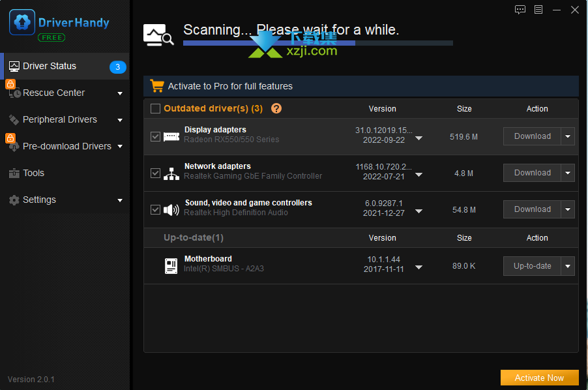
Task: Click the Activate to Pro banner
Action: (x=360, y=86)
